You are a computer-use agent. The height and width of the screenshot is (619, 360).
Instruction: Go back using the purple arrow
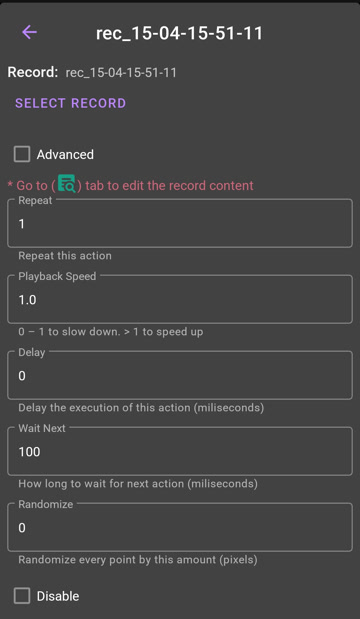30,32
